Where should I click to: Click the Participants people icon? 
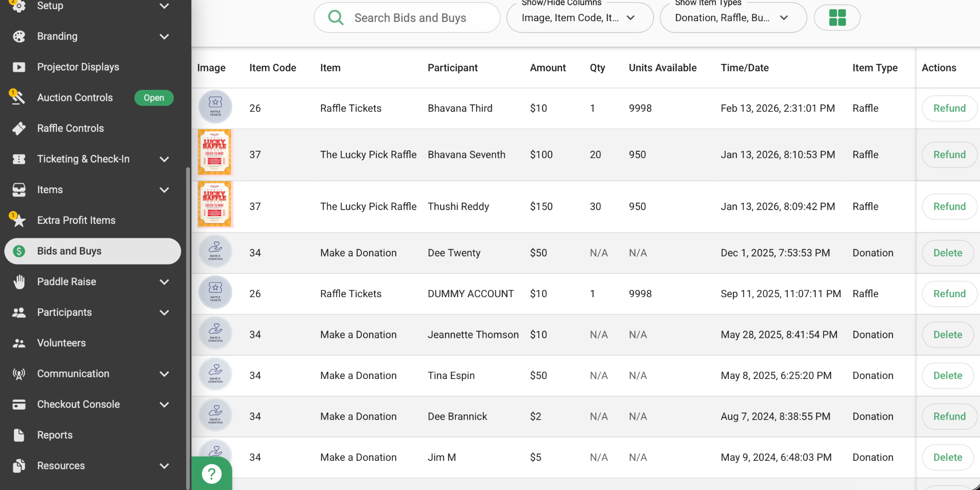19,312
